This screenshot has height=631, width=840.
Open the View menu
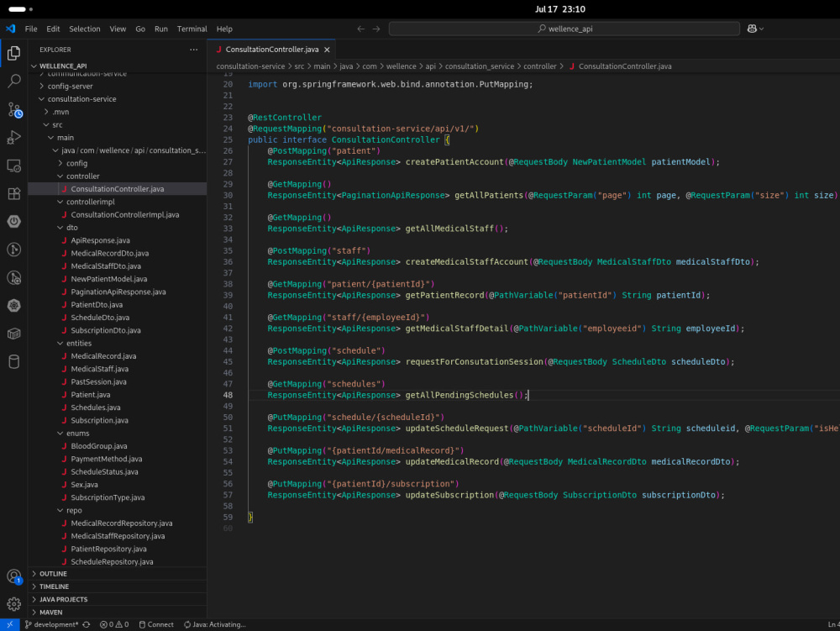tap(118, 29)
